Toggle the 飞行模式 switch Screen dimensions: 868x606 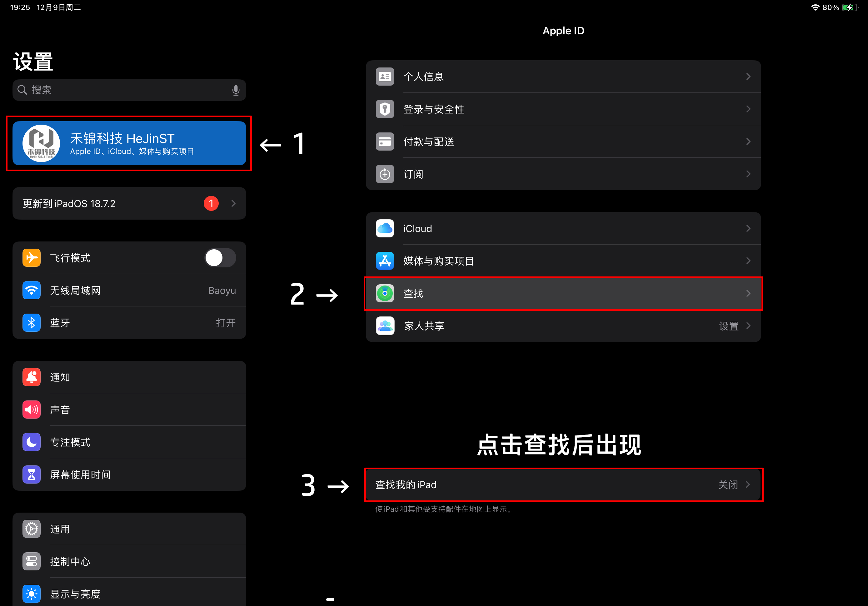[x=220, y=258]
